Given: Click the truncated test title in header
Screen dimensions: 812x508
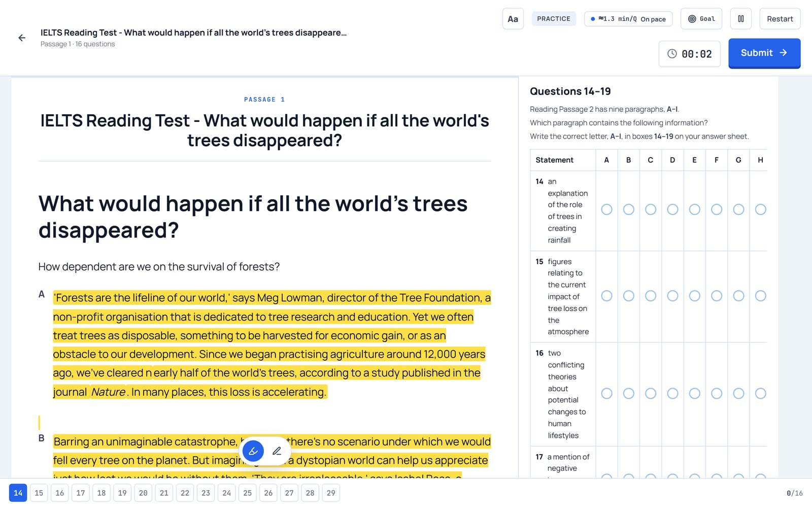Looking at the screenshot, I should click(193, 33).
